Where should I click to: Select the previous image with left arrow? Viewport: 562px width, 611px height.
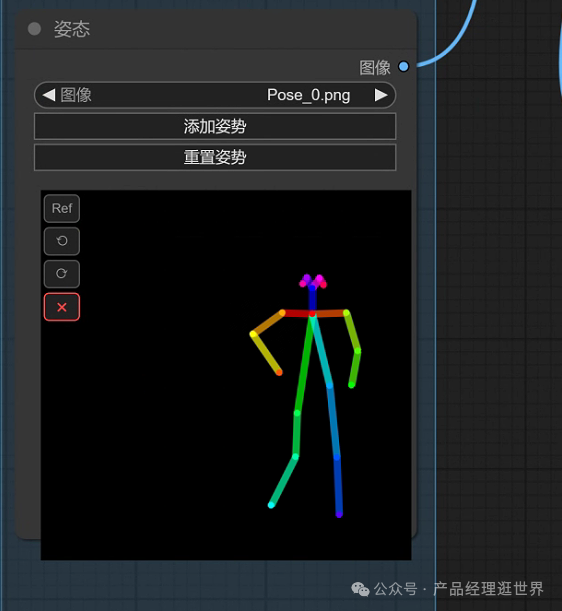coord(49,95)
